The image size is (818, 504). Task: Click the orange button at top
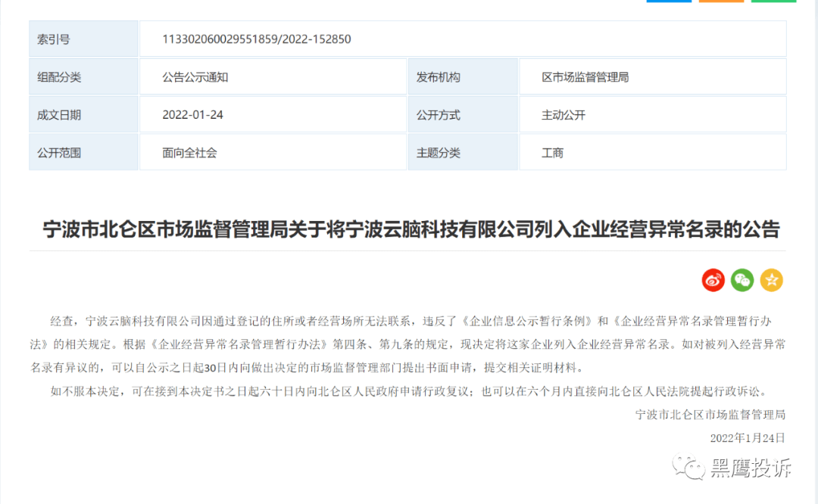721,1
